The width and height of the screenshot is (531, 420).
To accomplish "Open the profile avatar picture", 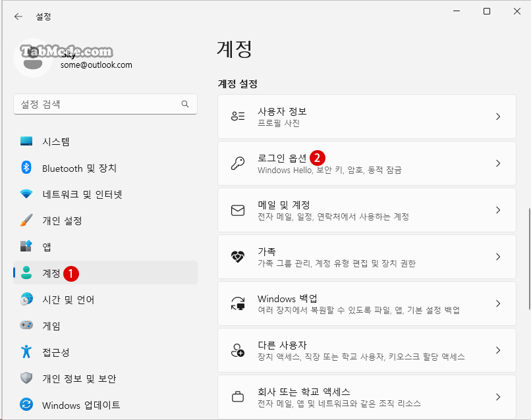I will point(33,58).
